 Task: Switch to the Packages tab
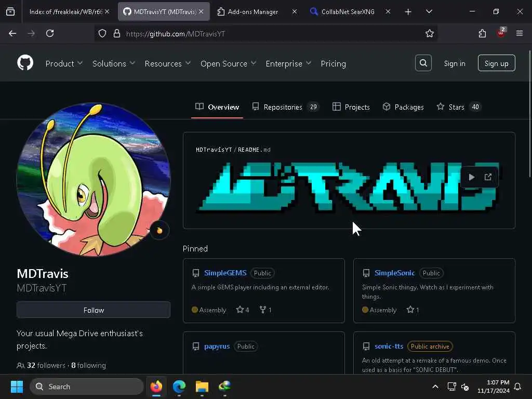pyautogui.click(x=403, y=107)
